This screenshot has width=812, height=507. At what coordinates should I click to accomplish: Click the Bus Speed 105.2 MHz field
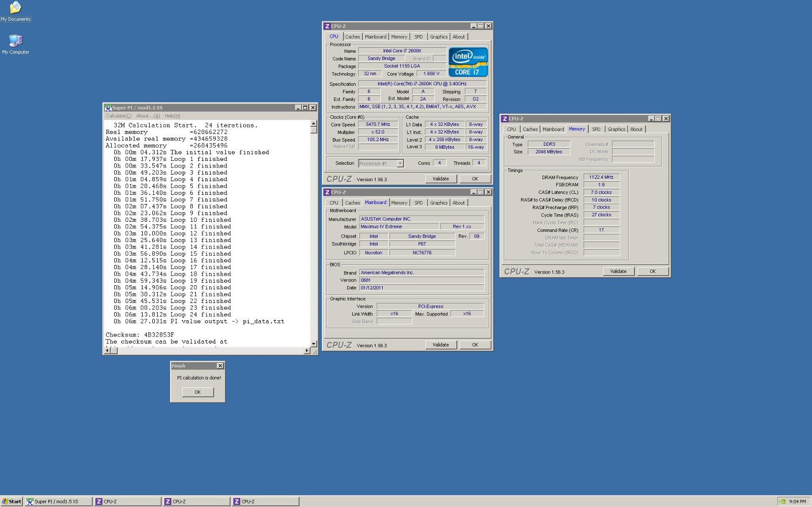(378, 140)
